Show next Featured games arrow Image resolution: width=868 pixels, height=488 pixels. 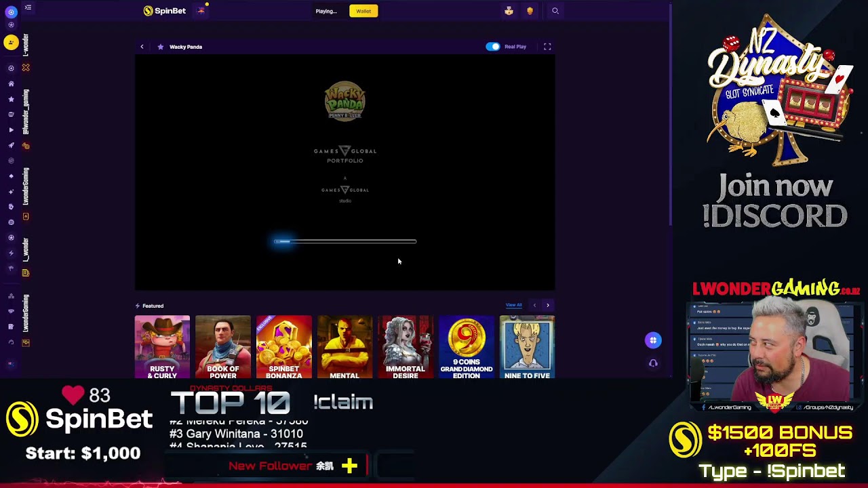pos(548,305)
